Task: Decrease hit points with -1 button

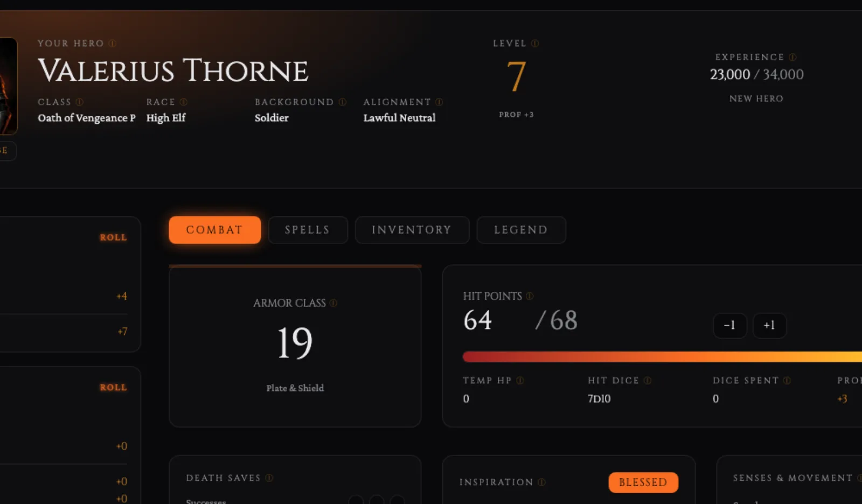Action: click(x=730, y=326)
